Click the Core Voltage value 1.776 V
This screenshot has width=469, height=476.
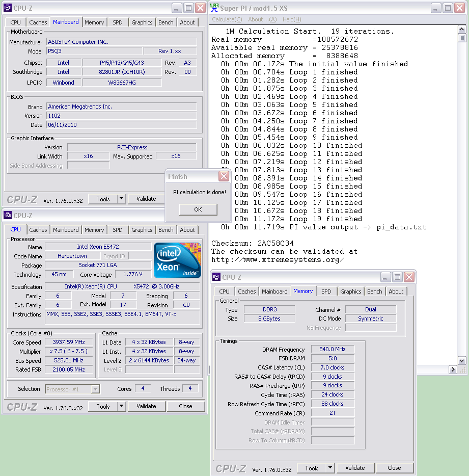(x=133, y=274)
